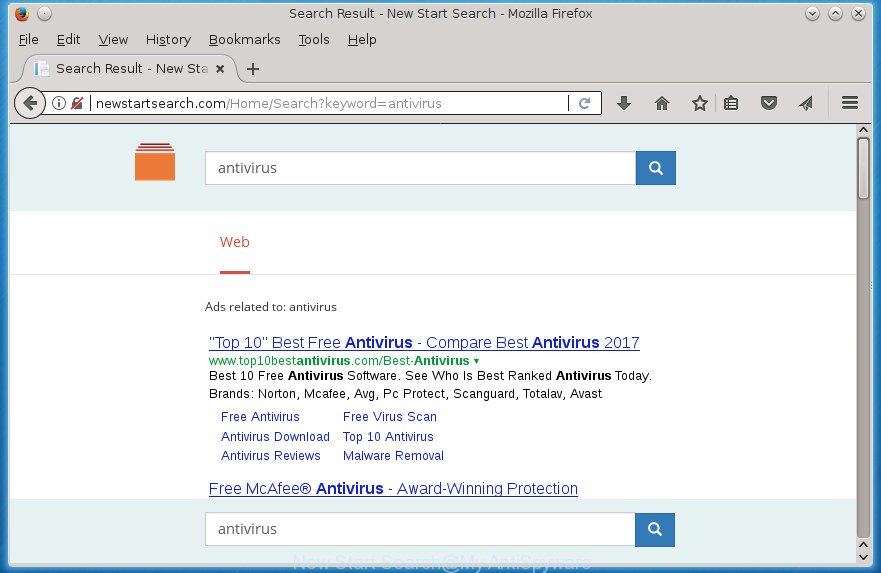Click the top antivirus search field
Screen dimensions: 881x573
420,168
